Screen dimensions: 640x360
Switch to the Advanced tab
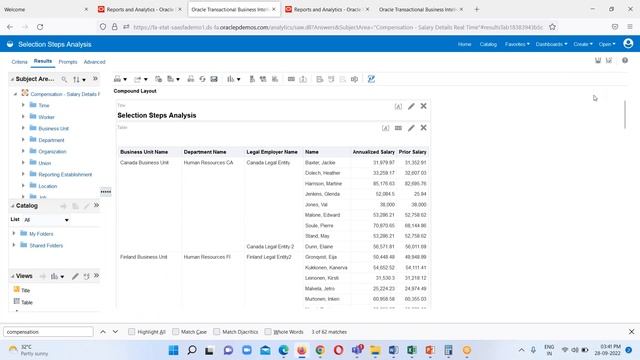pos(94,62)
